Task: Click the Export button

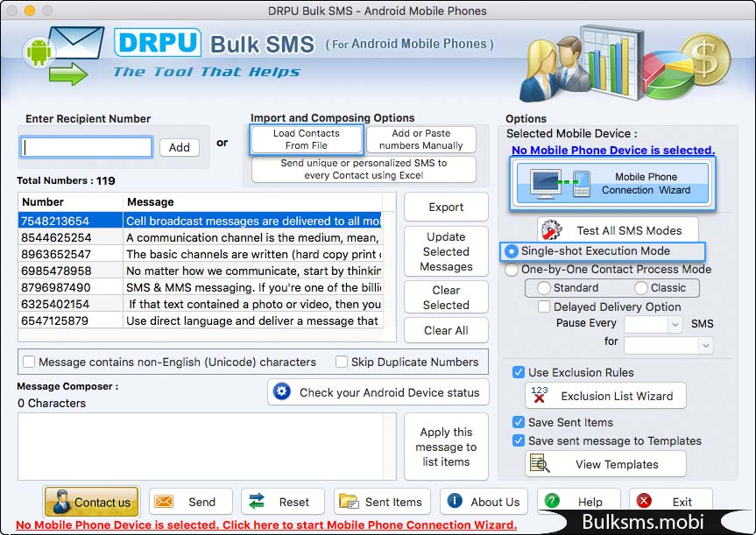Action: click(x=446, y=207)
